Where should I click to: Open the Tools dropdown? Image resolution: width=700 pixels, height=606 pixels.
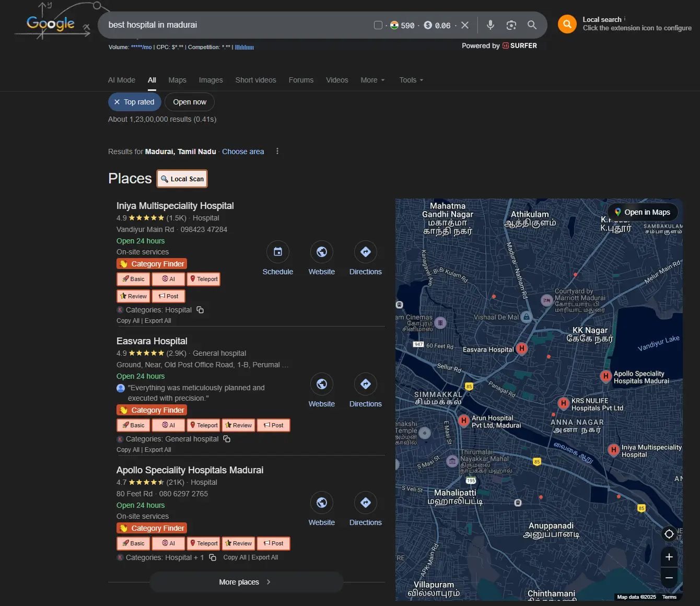411,80
